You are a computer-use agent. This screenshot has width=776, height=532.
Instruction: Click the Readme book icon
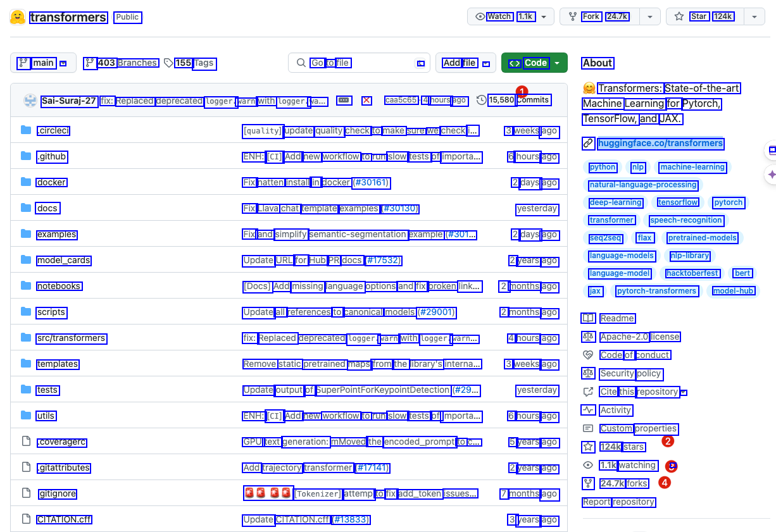(x=588, y=318)
